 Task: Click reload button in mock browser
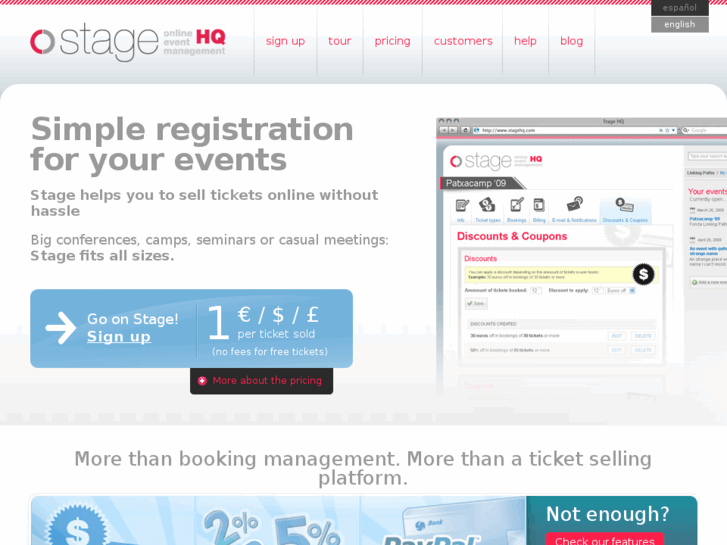click(466, 130)
